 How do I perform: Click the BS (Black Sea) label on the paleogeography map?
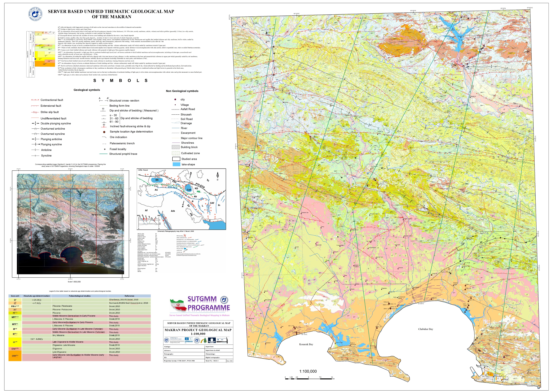coord(157,180)
